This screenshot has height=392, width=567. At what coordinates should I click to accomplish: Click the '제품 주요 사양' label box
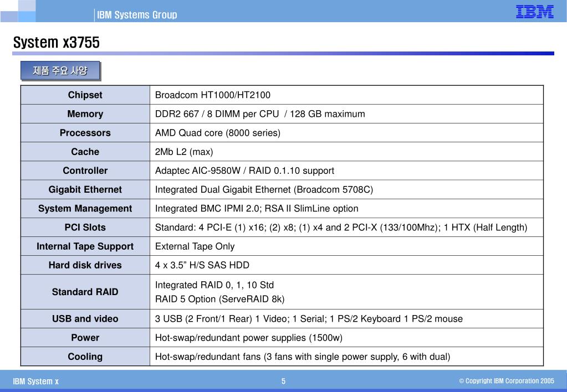pyautogui.click(x=60, y=70)
